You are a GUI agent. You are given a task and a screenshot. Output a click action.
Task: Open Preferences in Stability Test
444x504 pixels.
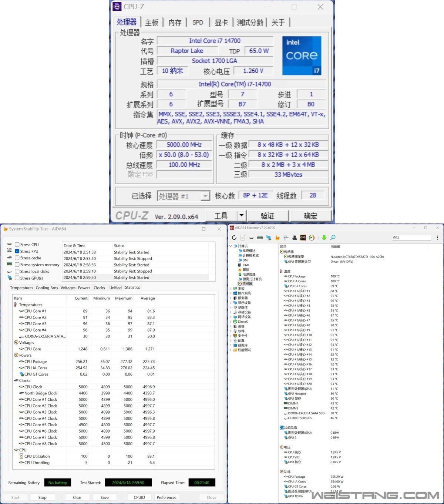coord(166,497)
